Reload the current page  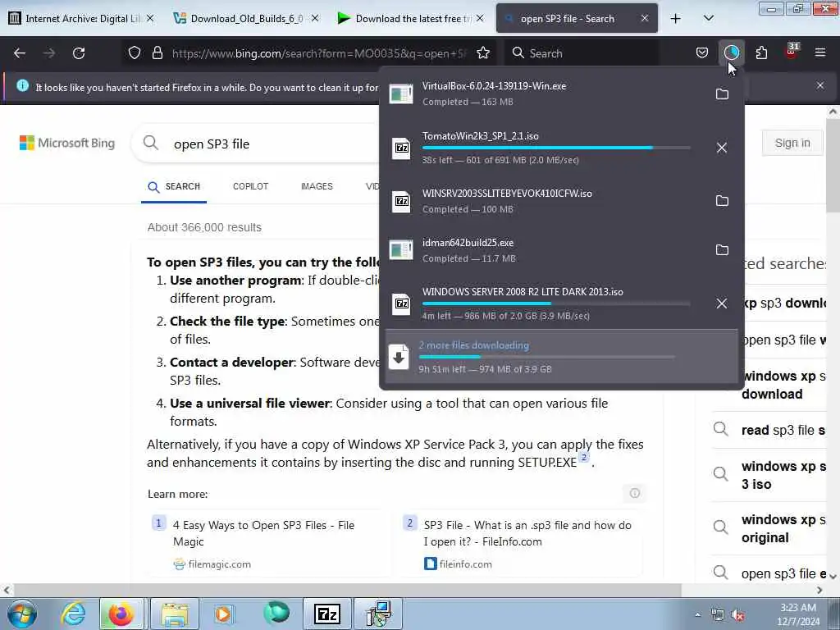coord(79,53)
